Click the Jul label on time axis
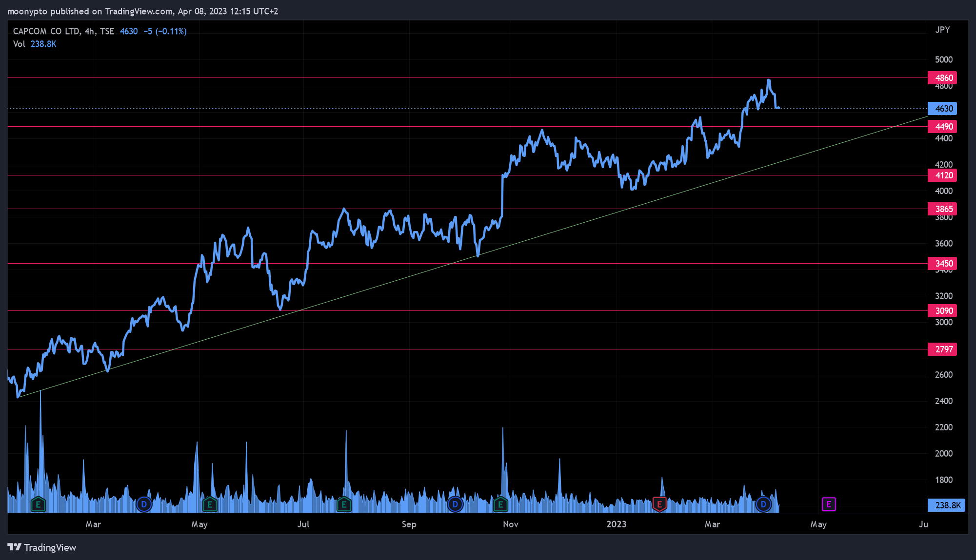976x560 pixels. [x=303, y=524]
